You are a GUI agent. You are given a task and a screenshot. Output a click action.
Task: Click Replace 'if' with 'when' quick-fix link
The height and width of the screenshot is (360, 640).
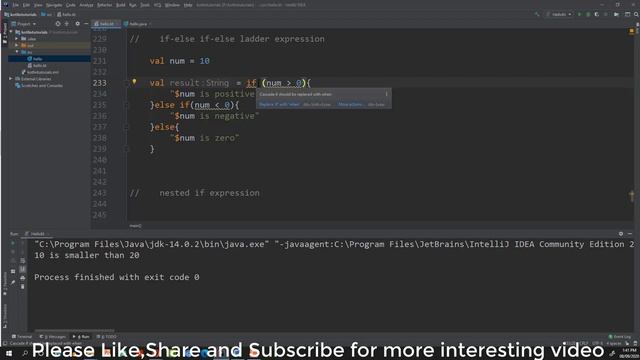tap(279, 104)
